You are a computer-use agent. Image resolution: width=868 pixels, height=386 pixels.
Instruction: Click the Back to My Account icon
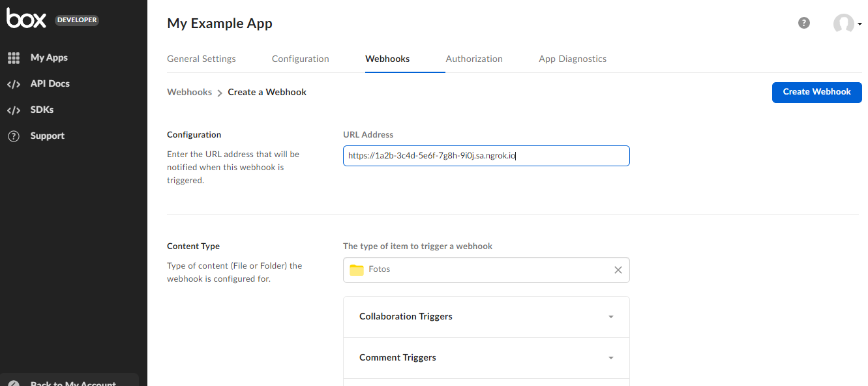tap(14, 383)
